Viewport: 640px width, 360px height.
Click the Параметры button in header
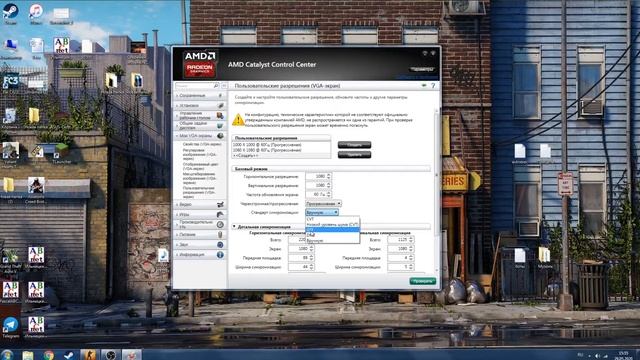(x=422, y=69)
